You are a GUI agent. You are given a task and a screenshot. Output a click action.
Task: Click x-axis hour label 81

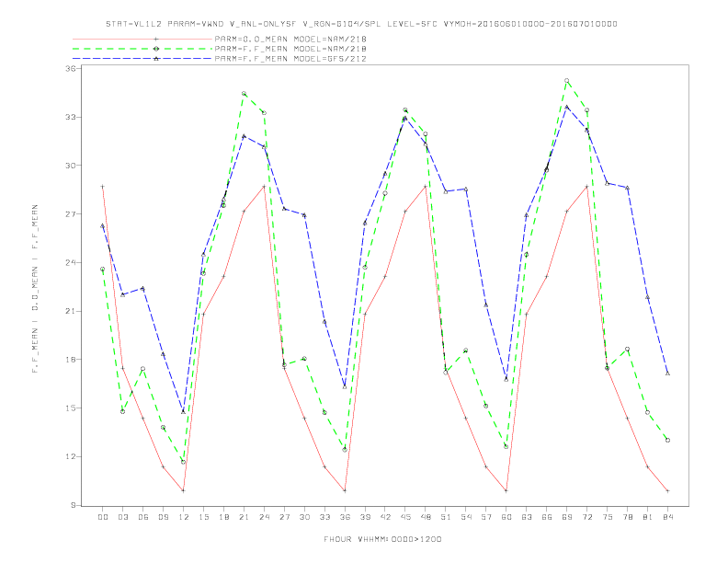tap(648, 517)
